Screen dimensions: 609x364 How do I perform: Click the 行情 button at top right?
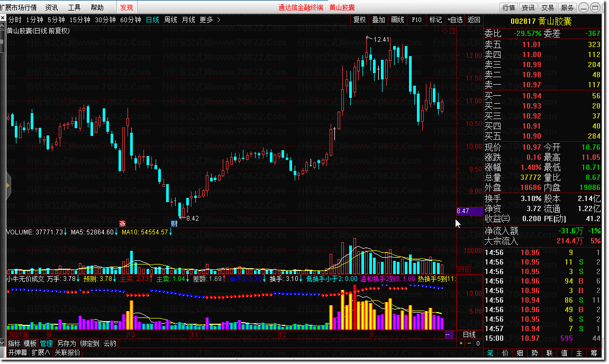[508, 7]
